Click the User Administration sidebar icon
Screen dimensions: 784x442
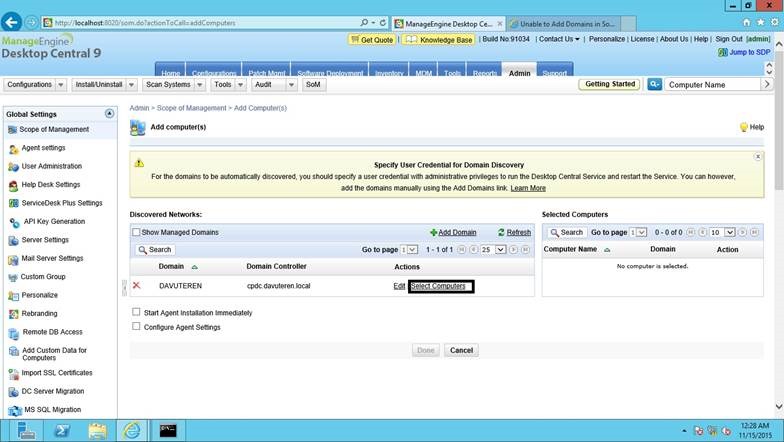pos(14,167)
